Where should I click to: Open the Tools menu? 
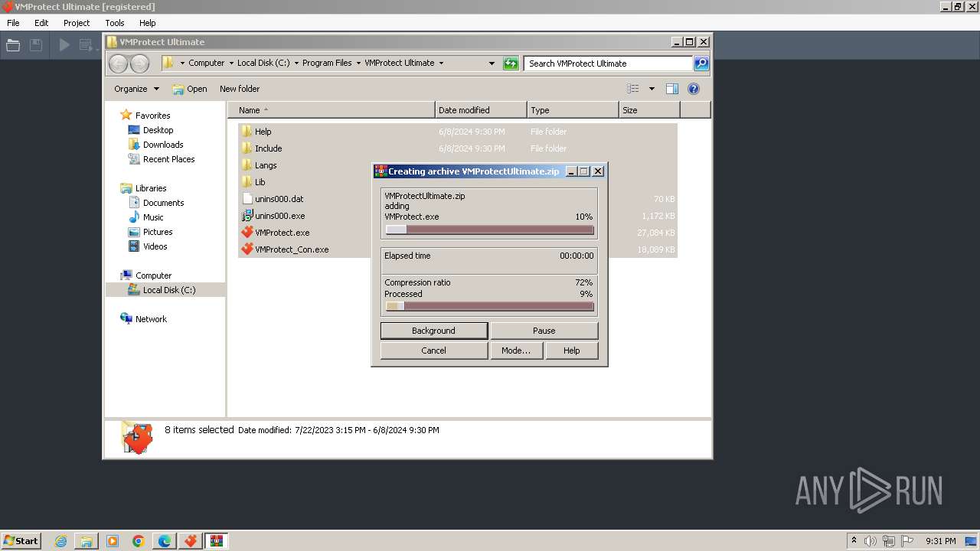[x=115, y=23]
